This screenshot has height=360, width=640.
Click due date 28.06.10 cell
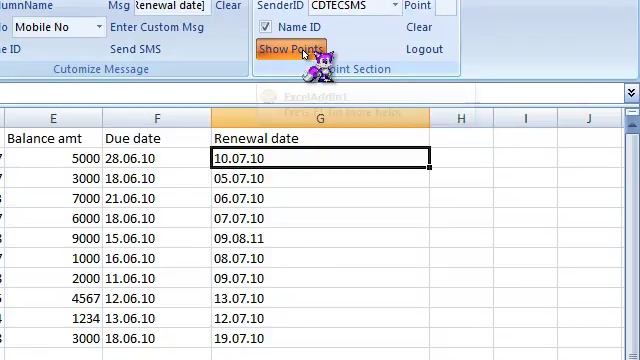(157, 158)
